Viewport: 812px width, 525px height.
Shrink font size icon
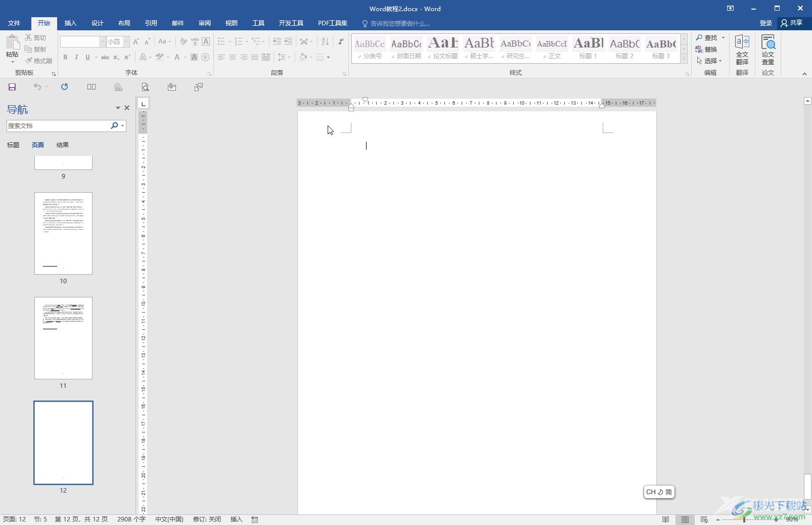pyautogui.click(x=147, y=41)
